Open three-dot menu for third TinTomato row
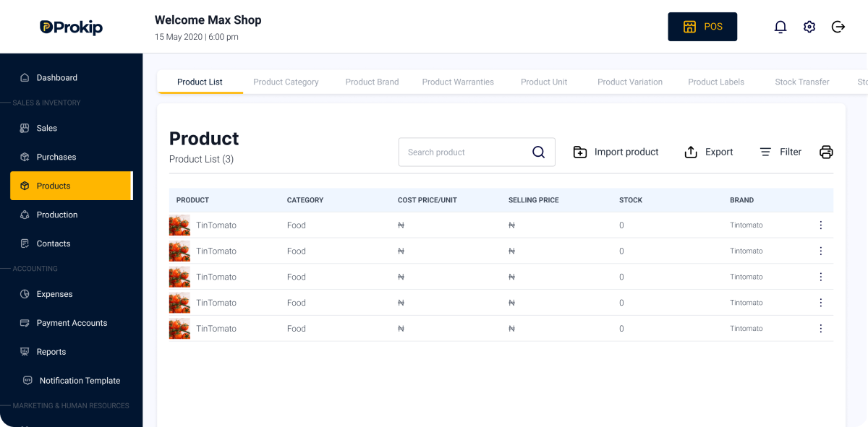 coord(820,277)
